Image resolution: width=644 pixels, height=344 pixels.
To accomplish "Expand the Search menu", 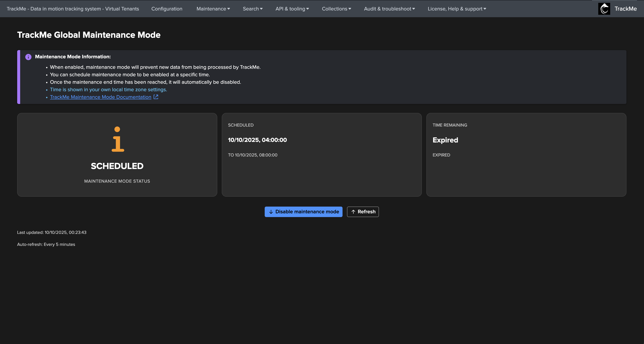I will coord(253,9).
